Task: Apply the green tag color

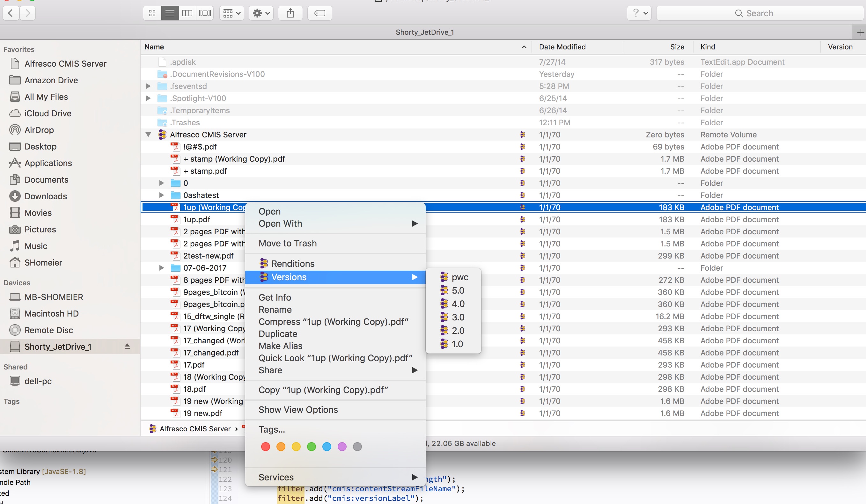Action: pyautogui.click(x=311, y=447)
